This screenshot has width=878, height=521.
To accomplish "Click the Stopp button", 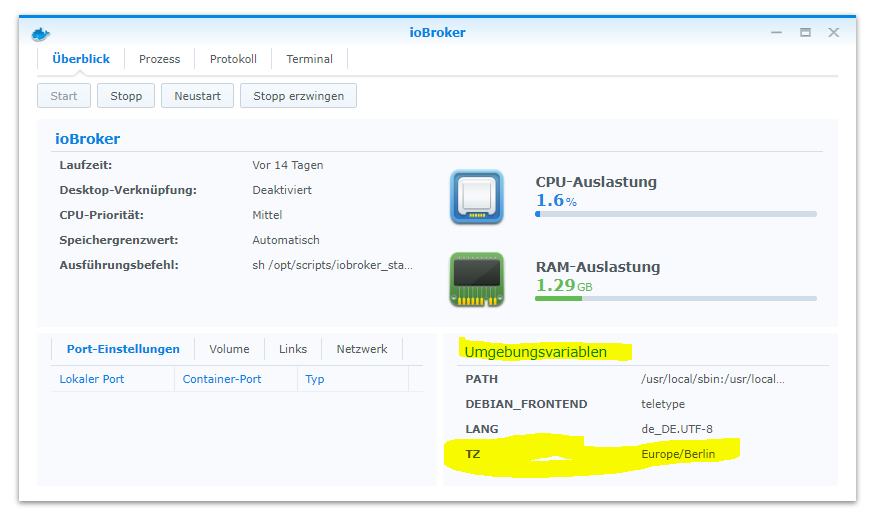I will (x=126, y=96).
